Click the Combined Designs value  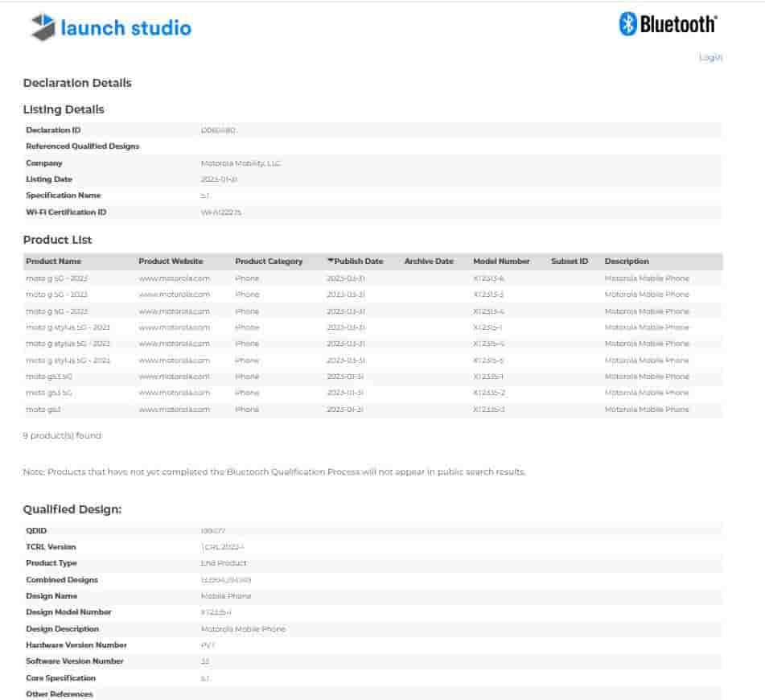[x=226, y=580]
